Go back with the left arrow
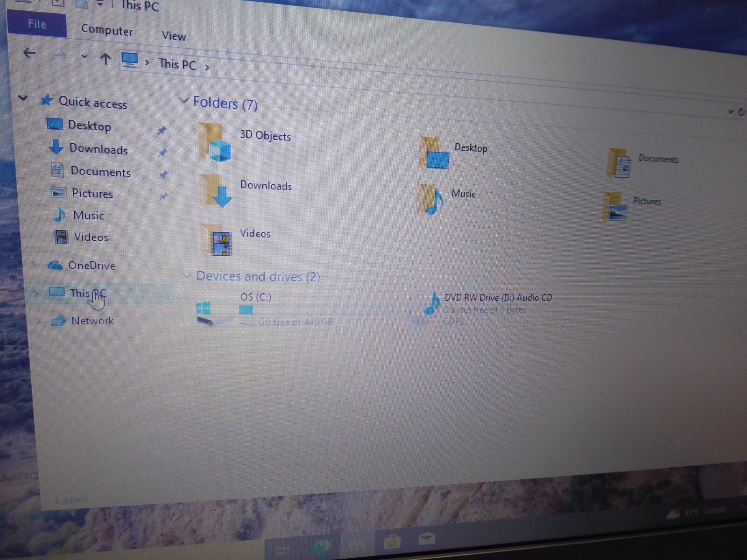Screen dimensions: 747x560 click(x=29, y=53)
